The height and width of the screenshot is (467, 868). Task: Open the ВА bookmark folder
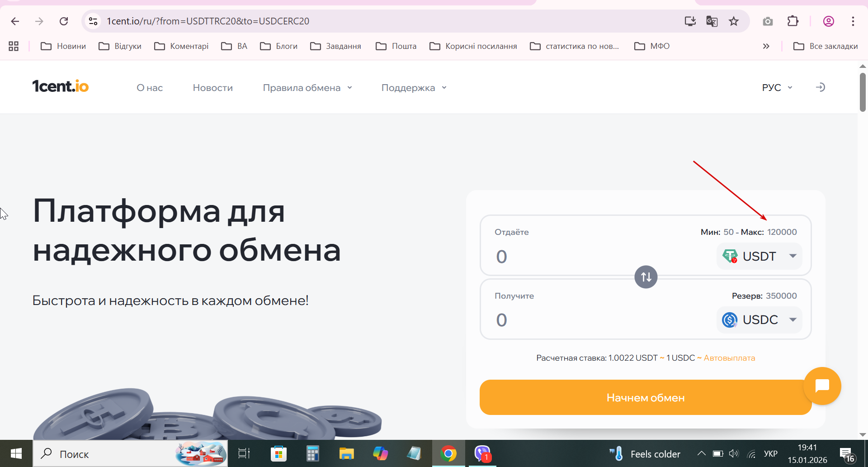click(x=234, y=46)
